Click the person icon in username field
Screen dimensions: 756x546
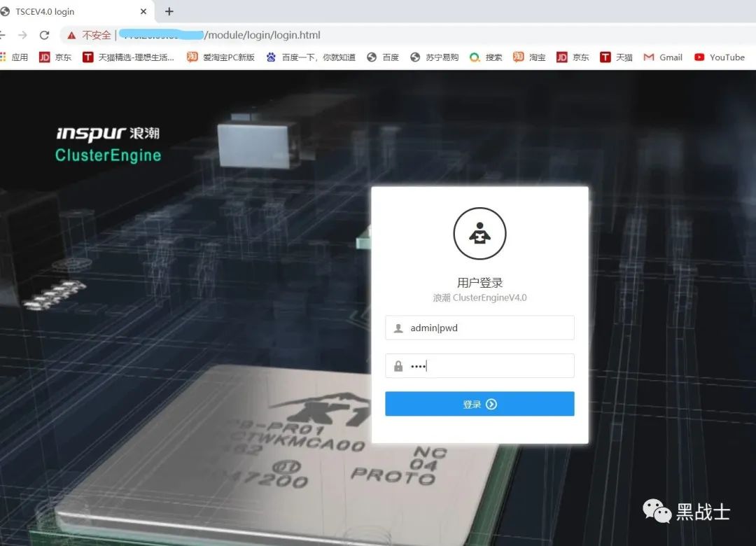398,328
